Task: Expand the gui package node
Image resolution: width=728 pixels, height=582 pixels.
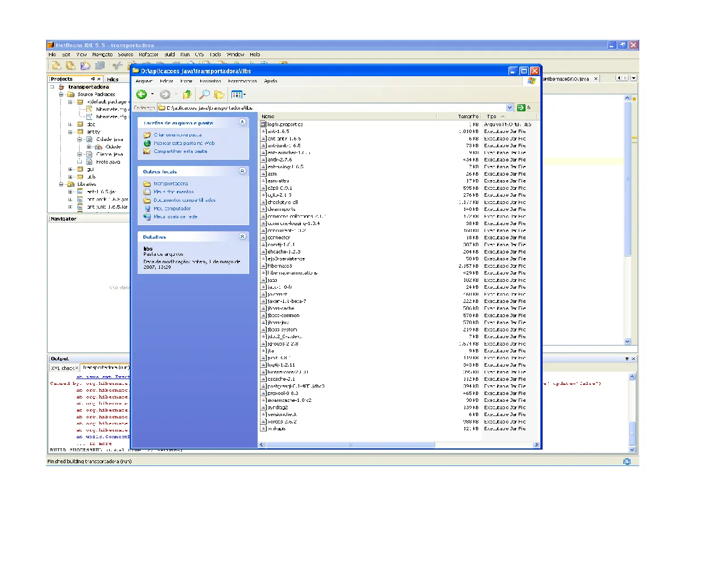Action: tap(71, 169)
